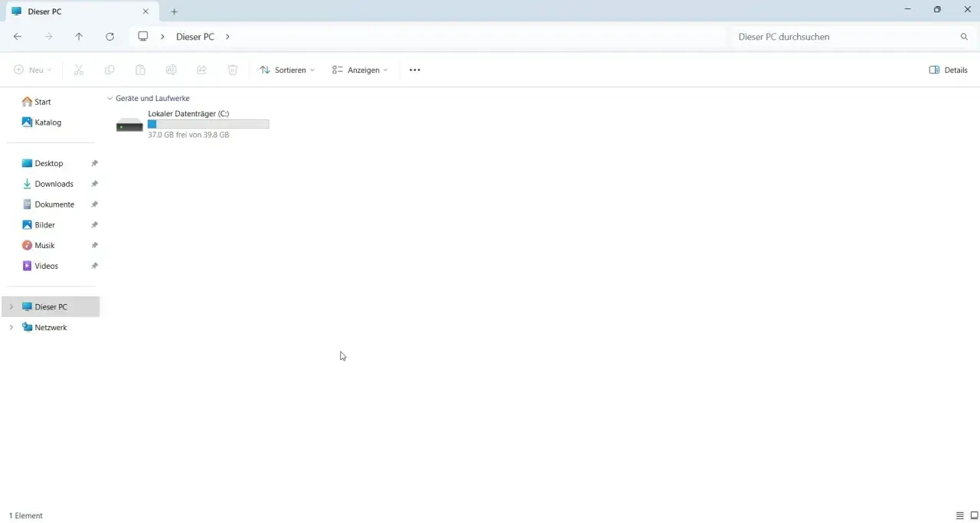Refresh the current view
Screen dimensions: 980x523
click(109, 37)
